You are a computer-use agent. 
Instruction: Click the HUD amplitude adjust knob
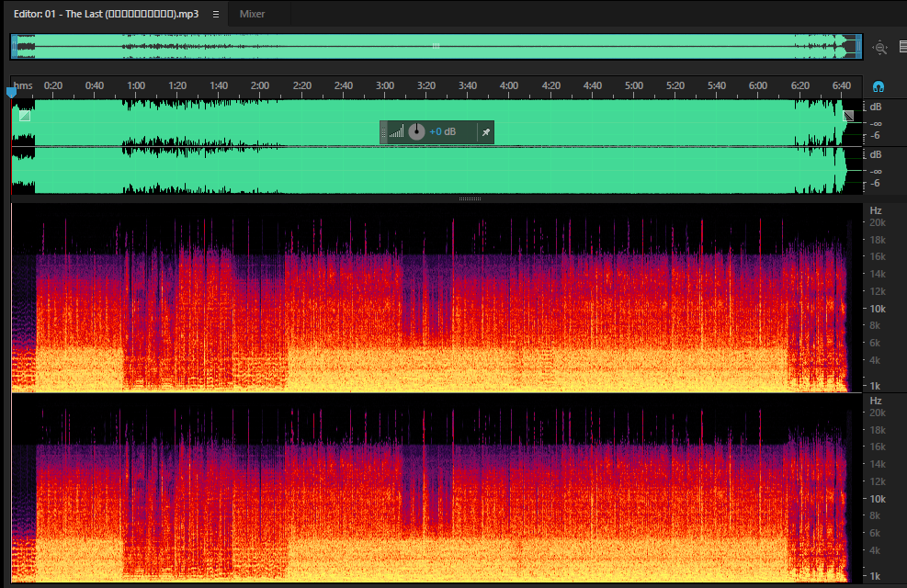tap(416, 131)
